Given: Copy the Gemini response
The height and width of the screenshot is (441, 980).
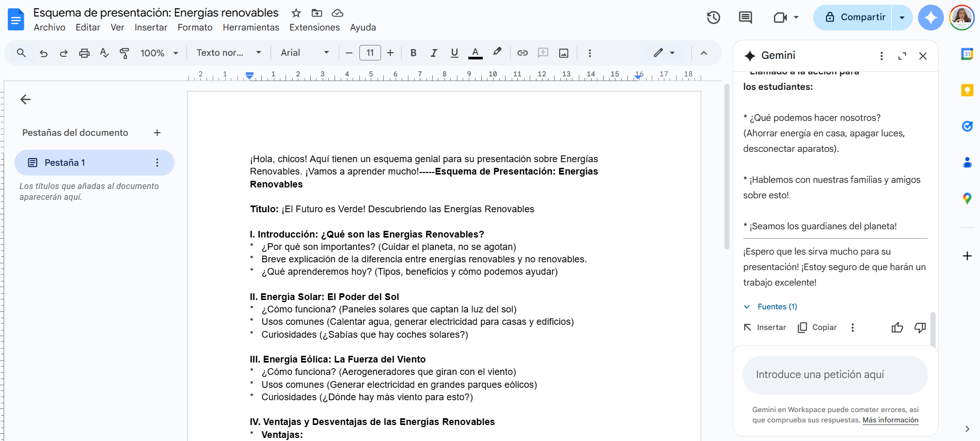Looking at the screenshot, I should [x=817, y=327].
